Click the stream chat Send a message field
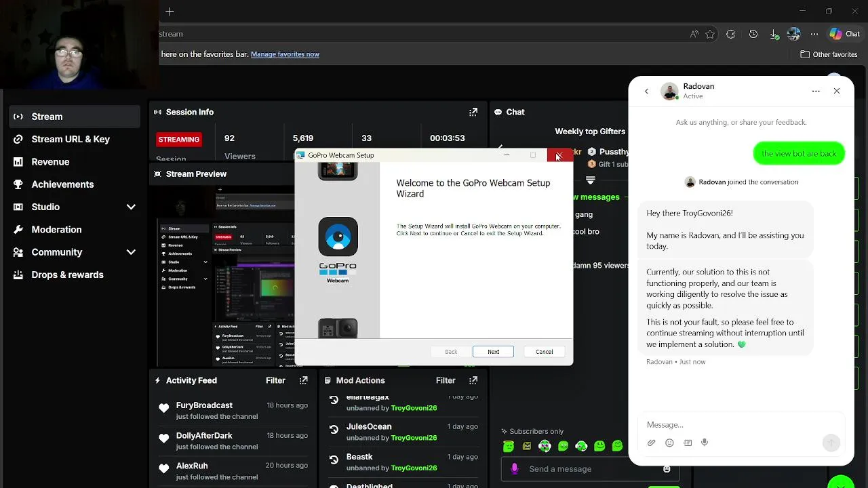868x488 pixels. pos(590,469)
